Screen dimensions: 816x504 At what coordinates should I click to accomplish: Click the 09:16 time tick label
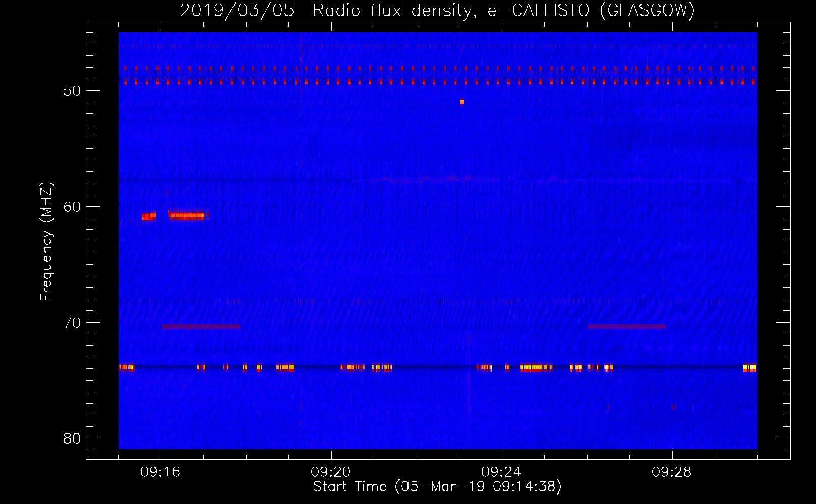160,472
